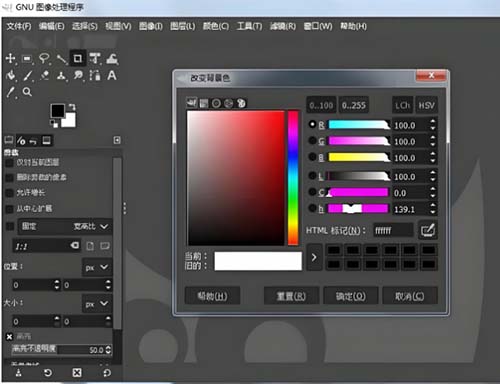Swap foreground and background colors arrow
This screenshot has height=384, width=500.
(x=72, y=107)
